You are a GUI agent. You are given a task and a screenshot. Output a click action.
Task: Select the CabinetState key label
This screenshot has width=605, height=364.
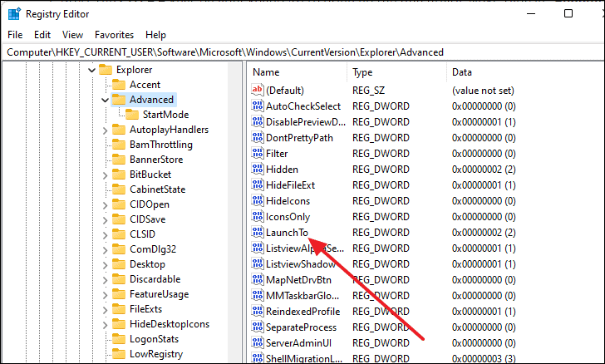157,189
